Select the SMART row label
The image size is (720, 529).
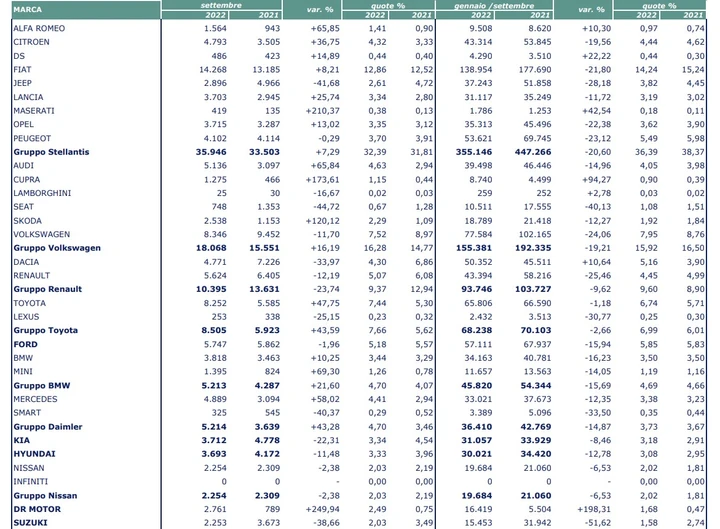tap(27, 413)
